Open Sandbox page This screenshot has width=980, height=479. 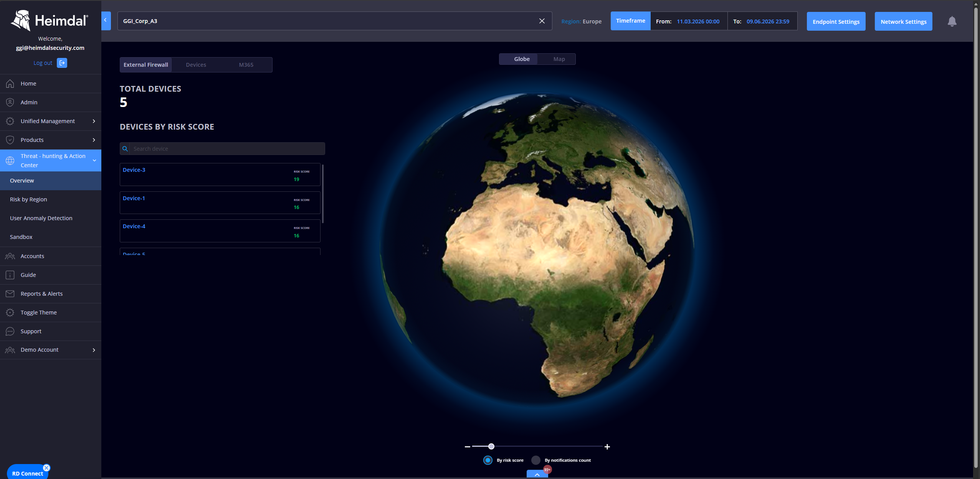tap(51, 237)
